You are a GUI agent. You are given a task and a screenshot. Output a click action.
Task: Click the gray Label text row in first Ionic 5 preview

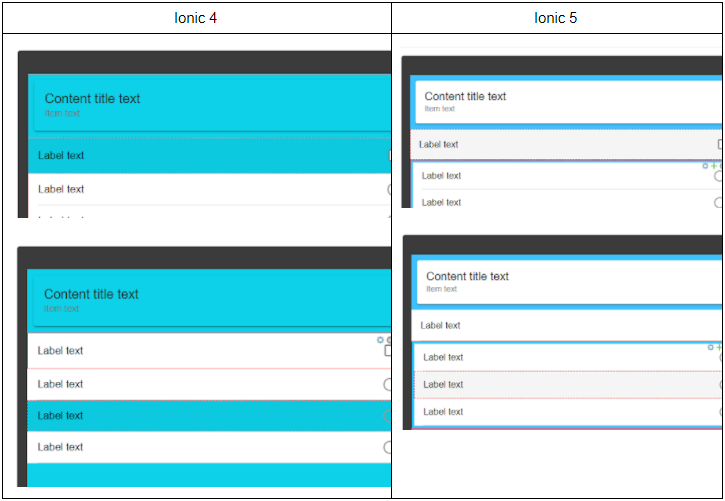pyautogui.click(x=566, y=144)
